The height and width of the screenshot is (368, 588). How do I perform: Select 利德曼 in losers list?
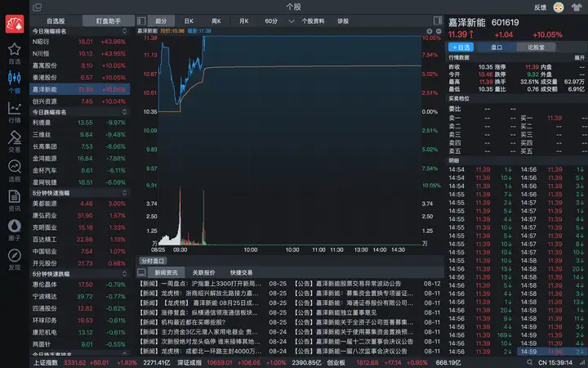80,123
